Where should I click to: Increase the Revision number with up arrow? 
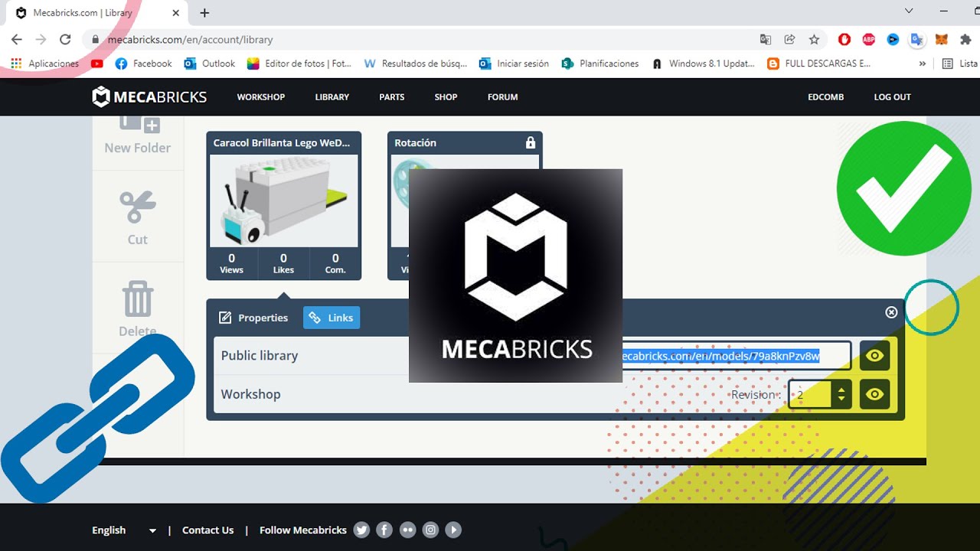click(x=841, y=389)
